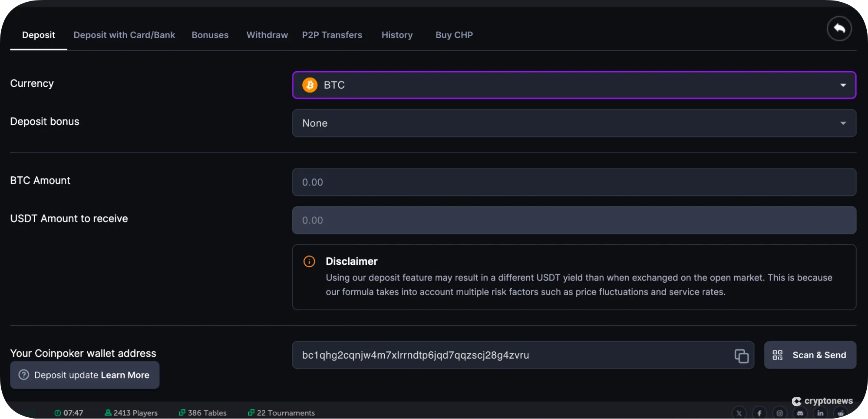This screenshot has height=419, width=868.
Task: Click the orange Disclaimer info icon
Action: (309, 261)
